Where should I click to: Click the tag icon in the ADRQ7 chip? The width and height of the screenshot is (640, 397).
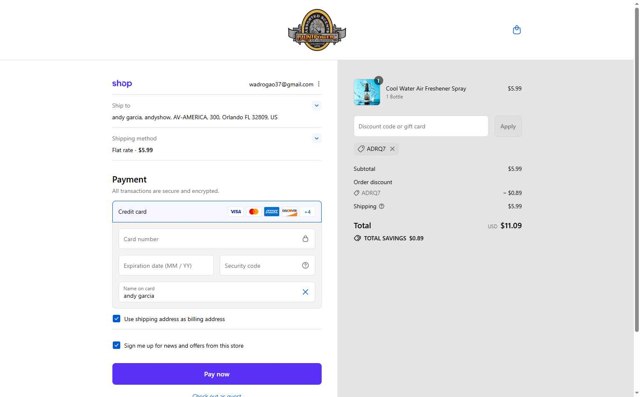point(361,149)
